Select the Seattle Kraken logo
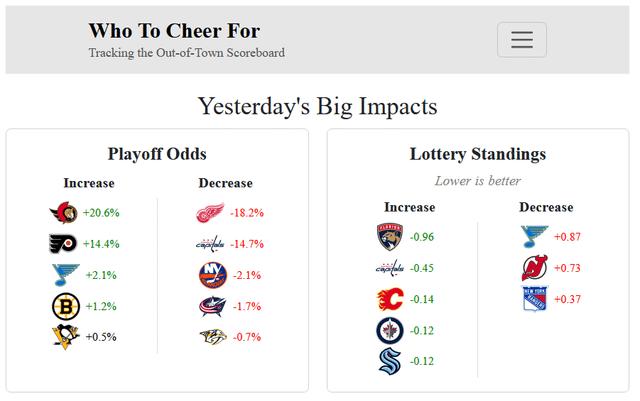 click(389, 361)
